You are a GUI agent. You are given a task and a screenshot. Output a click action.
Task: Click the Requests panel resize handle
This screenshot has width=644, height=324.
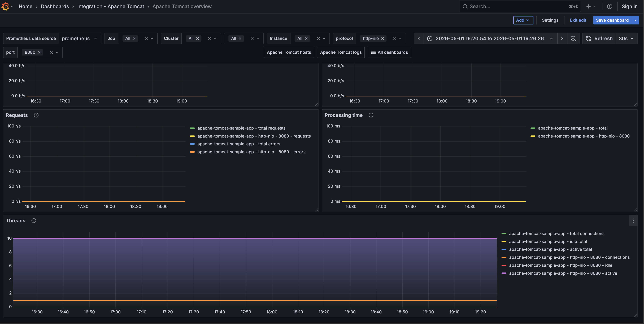pyautogui.click(x=317, y=210)
